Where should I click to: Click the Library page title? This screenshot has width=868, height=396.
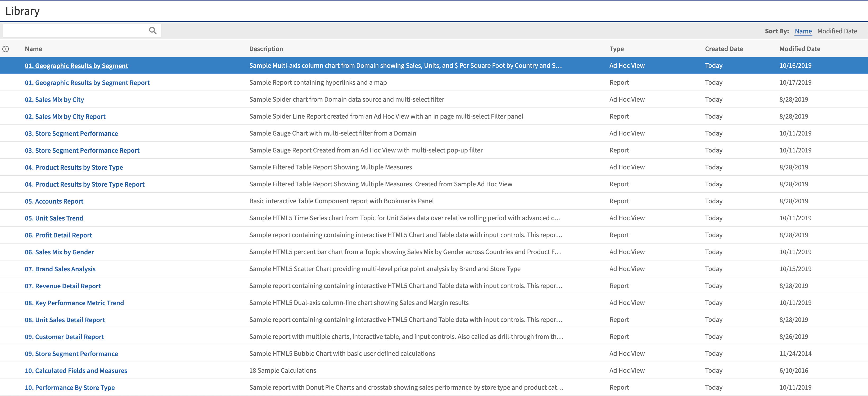tap(22, 11)
